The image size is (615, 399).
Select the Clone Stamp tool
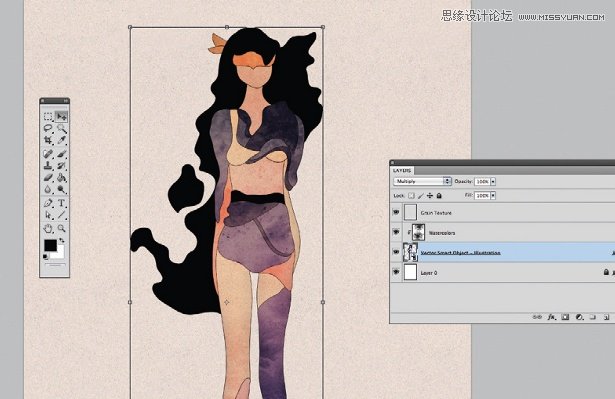coord(48,165)
